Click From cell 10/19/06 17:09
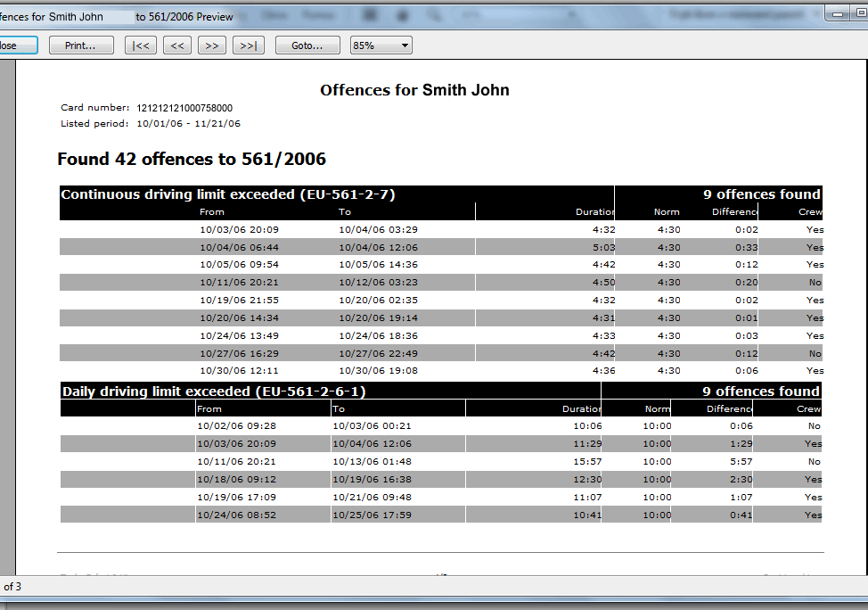The width and height of the screenshot is (868, 610). (236, 497)
